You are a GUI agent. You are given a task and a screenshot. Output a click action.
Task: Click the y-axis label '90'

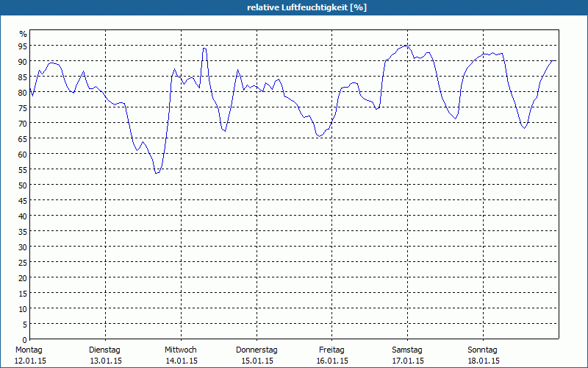coord(23,62)
